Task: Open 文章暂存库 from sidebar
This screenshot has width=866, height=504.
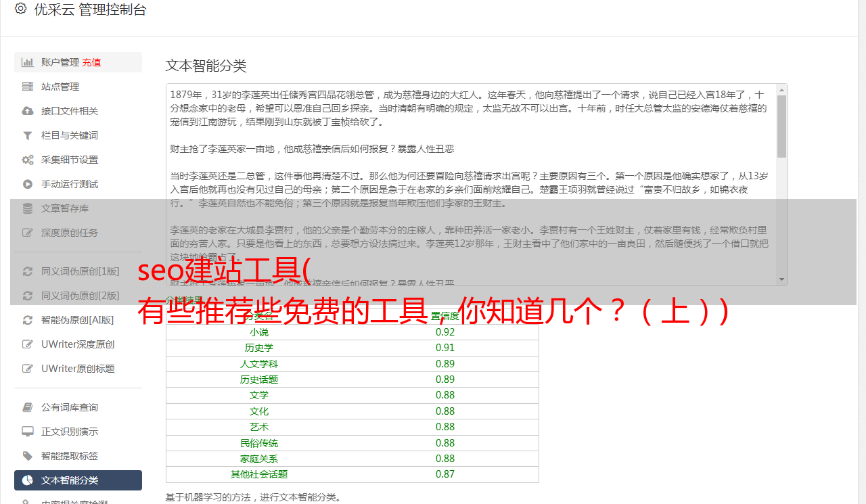Action: point(78,208)
